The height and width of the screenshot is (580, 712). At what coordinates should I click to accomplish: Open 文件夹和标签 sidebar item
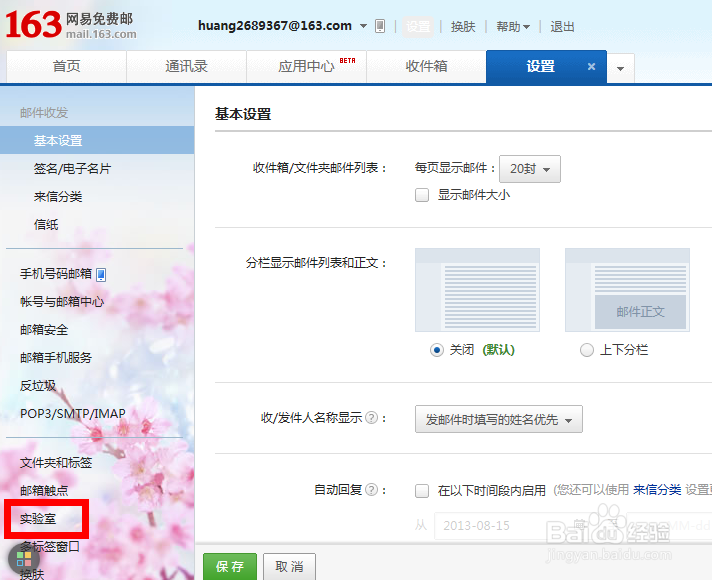tap(56, 463)
